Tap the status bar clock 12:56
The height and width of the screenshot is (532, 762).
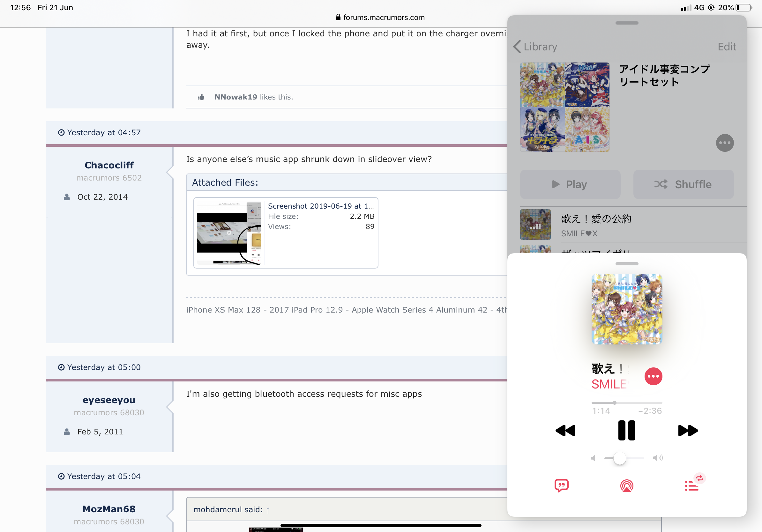20,8
